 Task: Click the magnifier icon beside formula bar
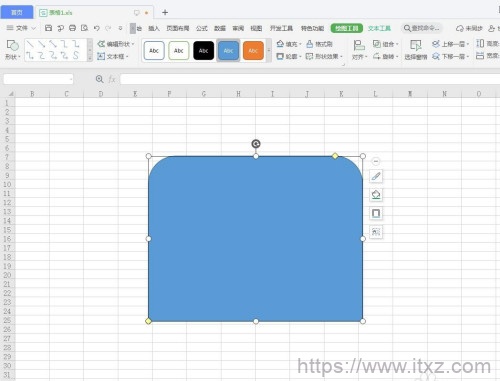tap(99, 79)
